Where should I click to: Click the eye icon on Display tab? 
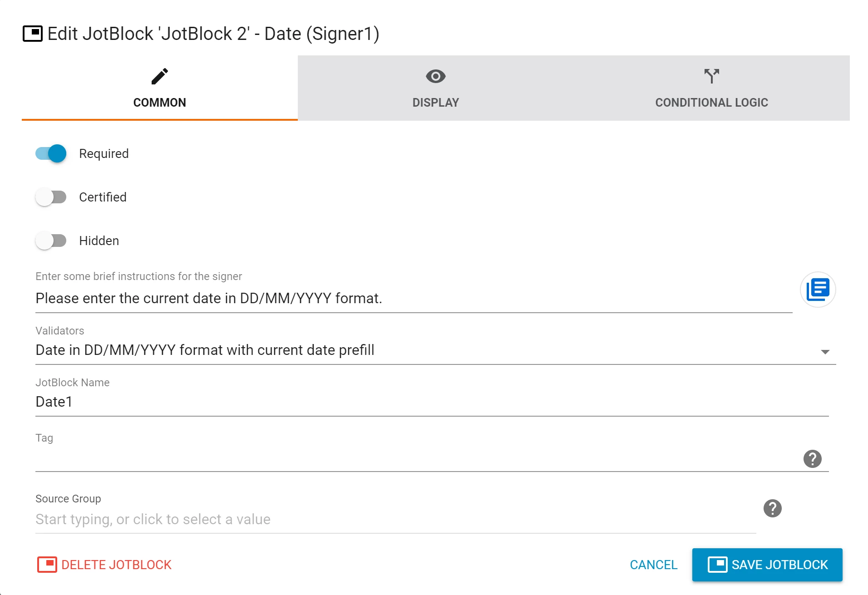pyautogui.click(x=435, y=76)
